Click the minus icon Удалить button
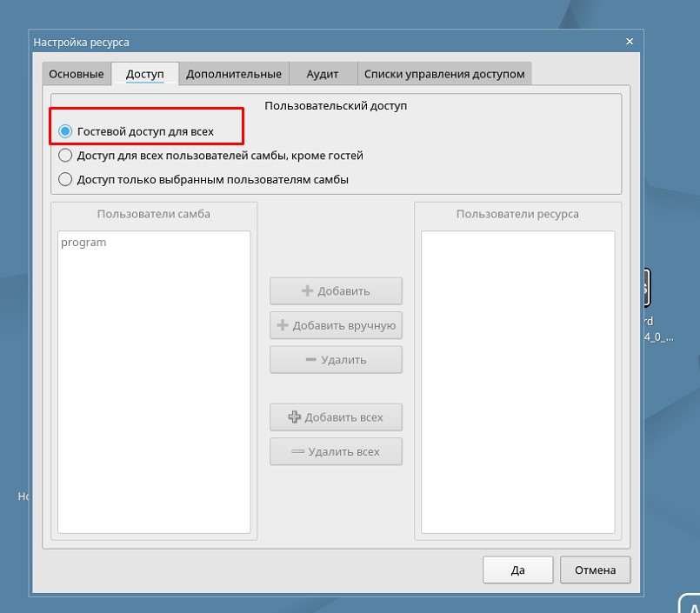This screenshot has height=613, width=700. (310, 360)
